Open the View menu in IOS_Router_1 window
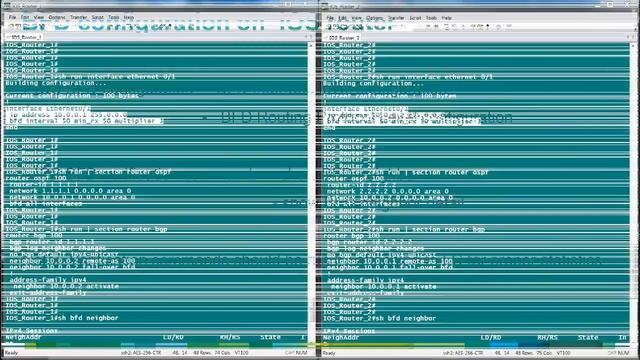Image resolution: width=640 pixels, height=360 pixels. click(39, 18)
